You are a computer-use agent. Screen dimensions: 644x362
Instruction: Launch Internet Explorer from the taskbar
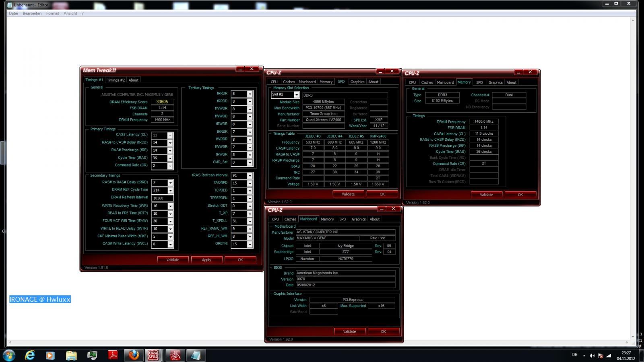pyautogui.click(x=30, y=355)
